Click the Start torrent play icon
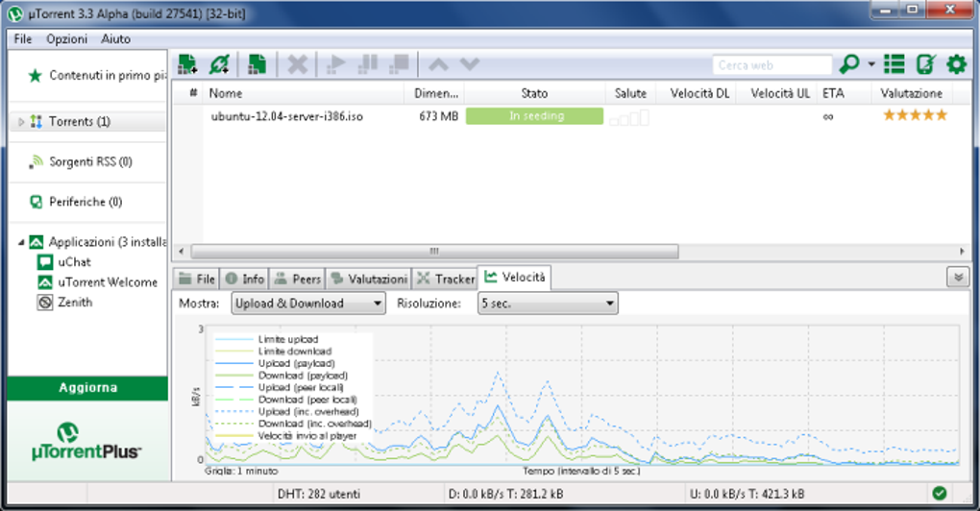This screenshot has height=511, width=980. click(336, 64)
